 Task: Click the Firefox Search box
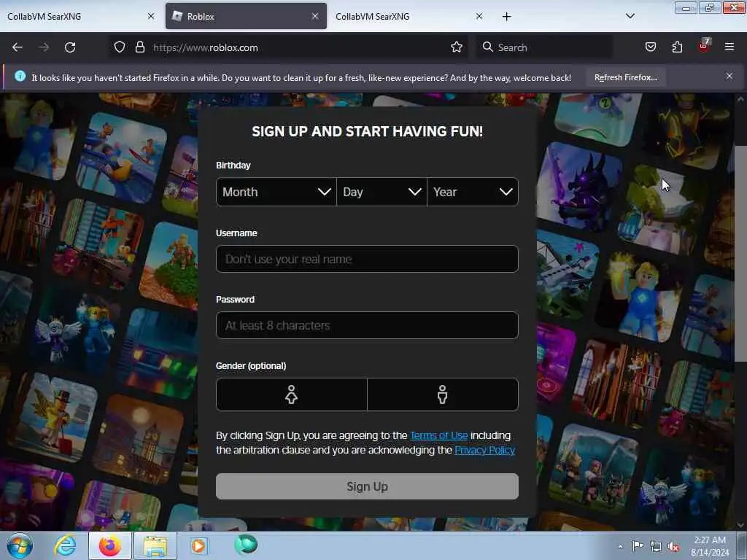click(x=543, y=47)
